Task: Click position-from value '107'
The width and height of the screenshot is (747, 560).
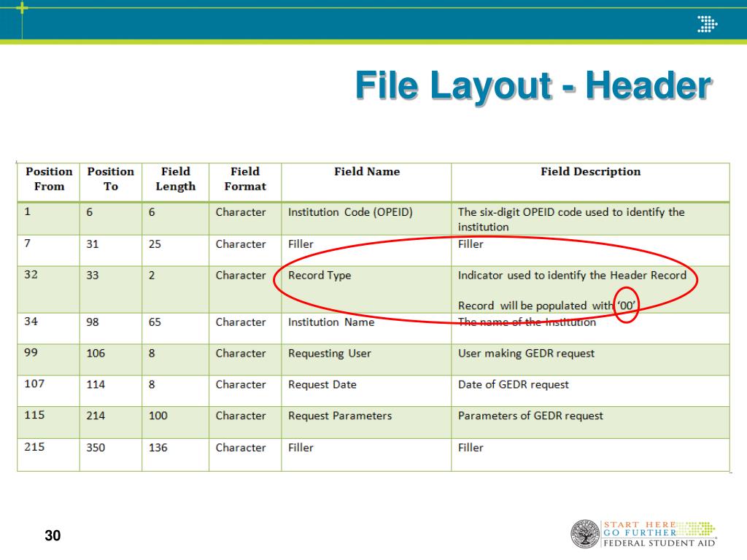Action: pos(34,384)
